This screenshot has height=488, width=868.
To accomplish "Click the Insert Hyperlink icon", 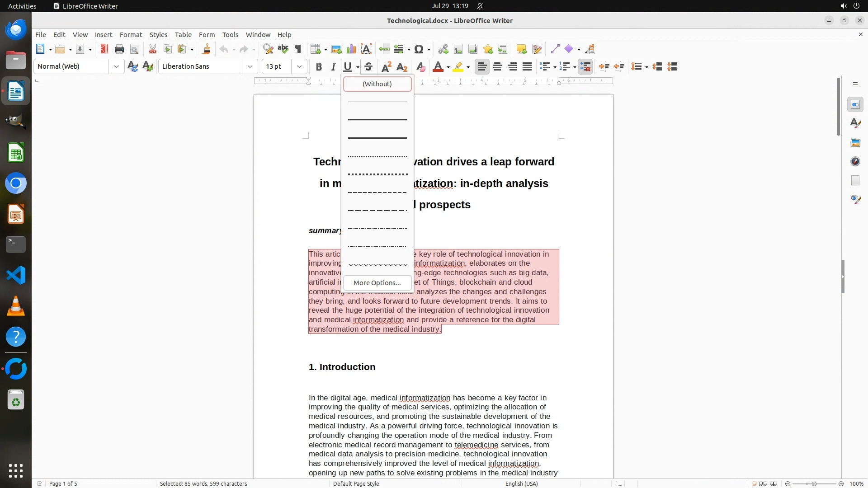I will (443, 49).
